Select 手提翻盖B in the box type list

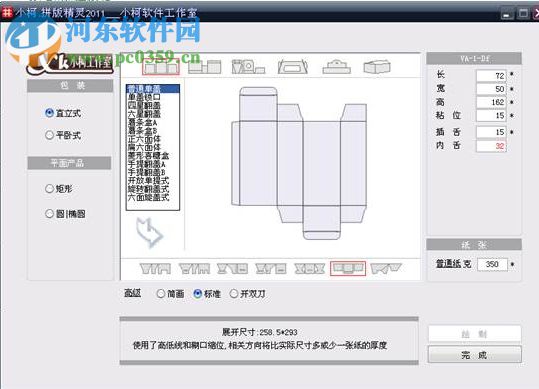click(153, 172)
